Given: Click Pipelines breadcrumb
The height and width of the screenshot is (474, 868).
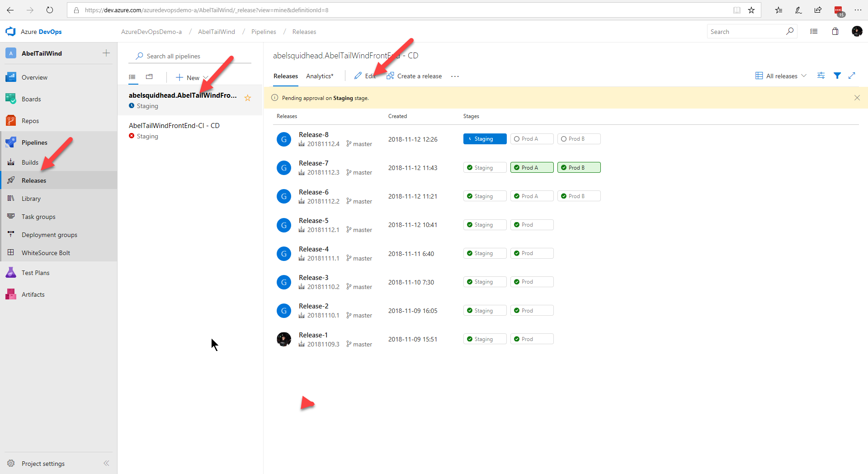Looking at the screenshot, I should [264, 32].
